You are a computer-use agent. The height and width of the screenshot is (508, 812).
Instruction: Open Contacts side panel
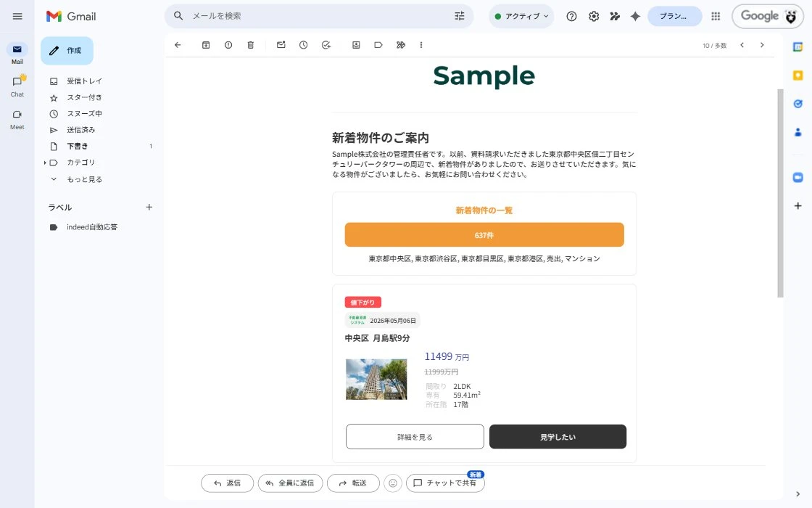click(798, 133)
